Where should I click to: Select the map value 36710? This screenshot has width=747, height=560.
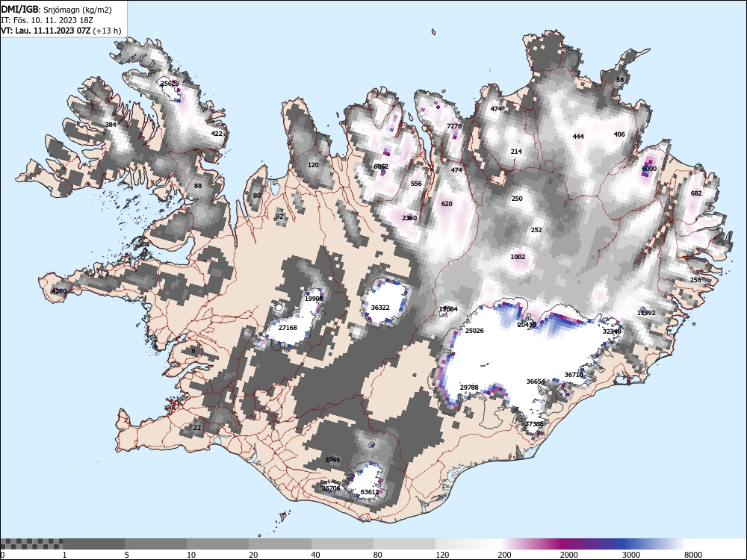pos(574,375)
